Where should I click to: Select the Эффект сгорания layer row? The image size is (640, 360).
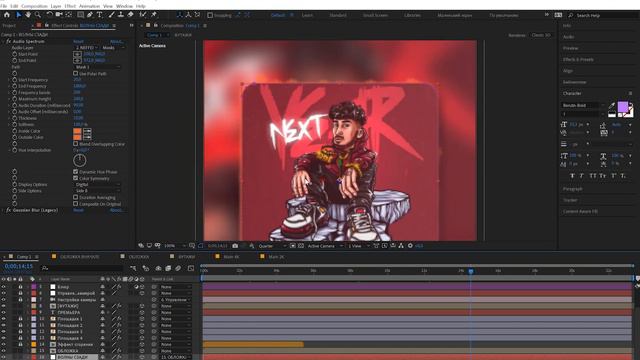(75, 344)
